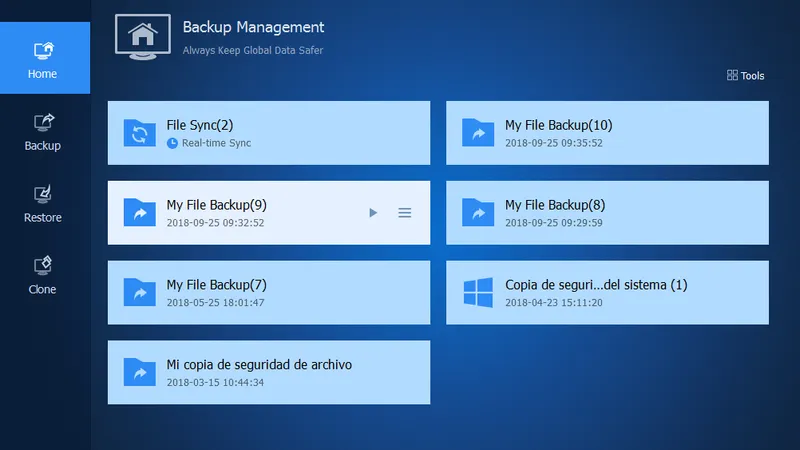
Task: Open the Clone section
Action: tap(43, 275)
